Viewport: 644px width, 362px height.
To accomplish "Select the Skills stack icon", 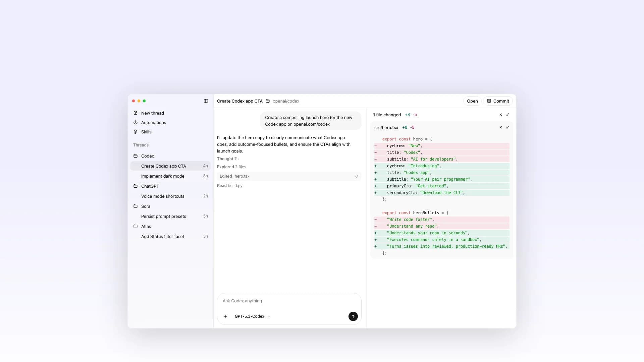I will pos(136,132).
